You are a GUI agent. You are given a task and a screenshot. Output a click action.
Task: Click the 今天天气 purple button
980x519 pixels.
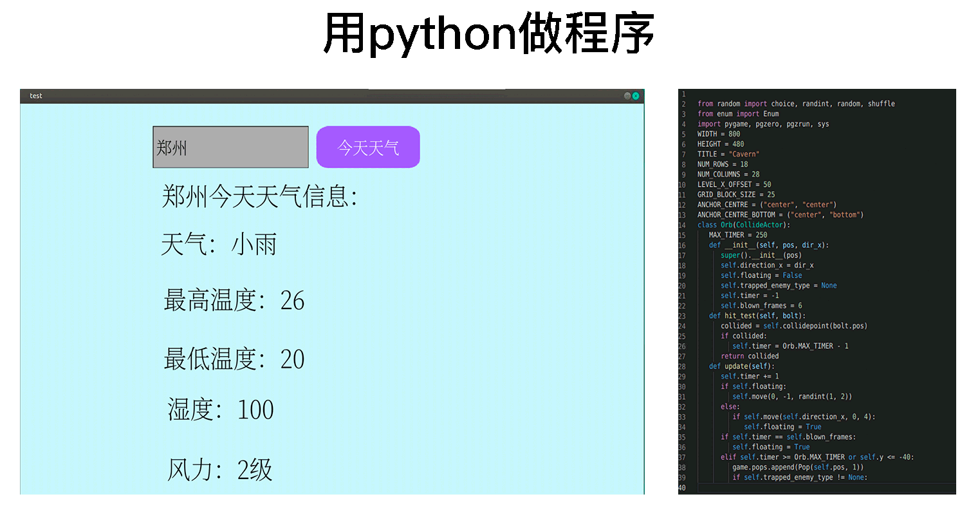pyautogui.click(x=368, y=147)
